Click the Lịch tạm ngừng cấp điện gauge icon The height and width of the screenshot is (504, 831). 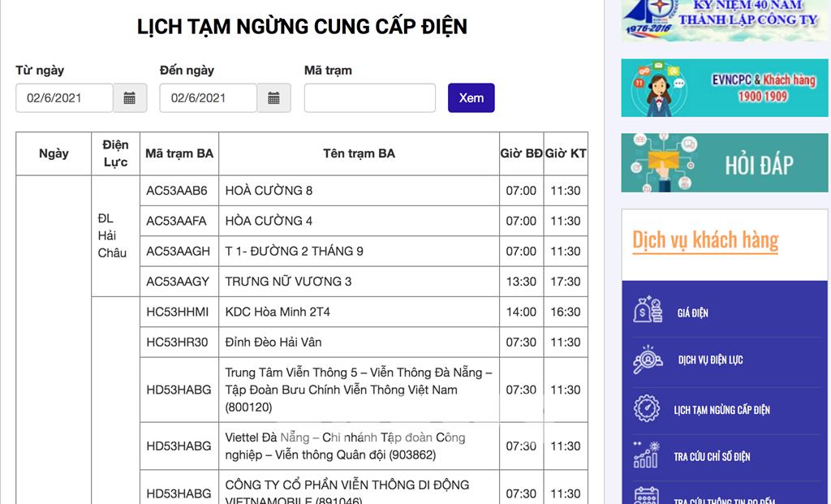(647, 408)
